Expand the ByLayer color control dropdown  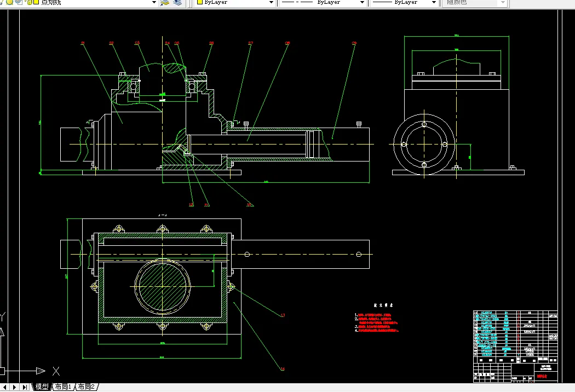[271, 2]
